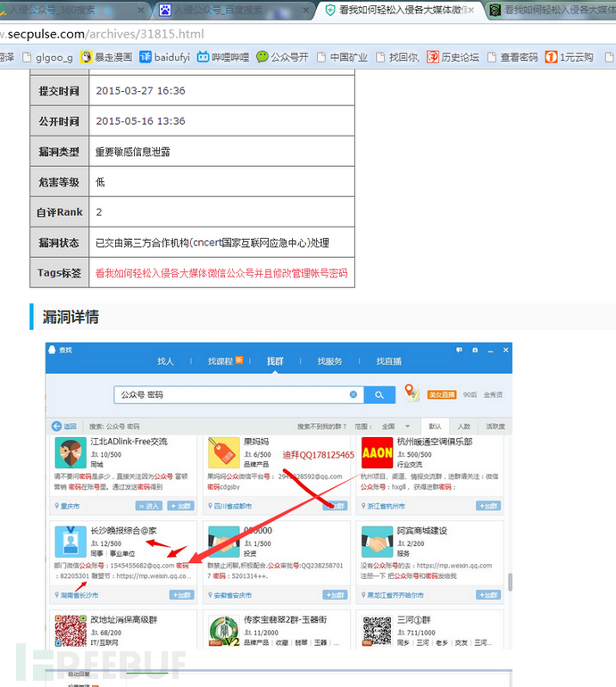Screen dimensions: 616x687
Task: Click the feedback icon in QQ window title bar
Action: [x=459, y=350]
